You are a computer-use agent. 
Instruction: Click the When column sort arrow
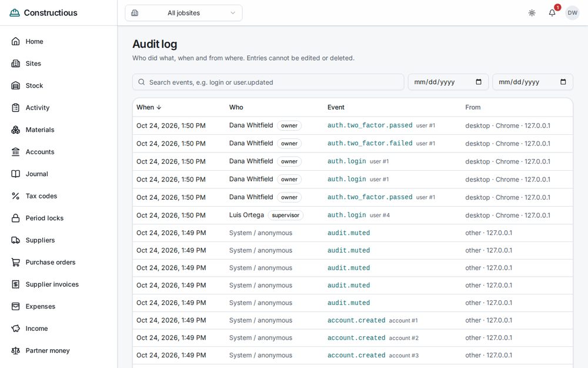click(x=159, y=107)
